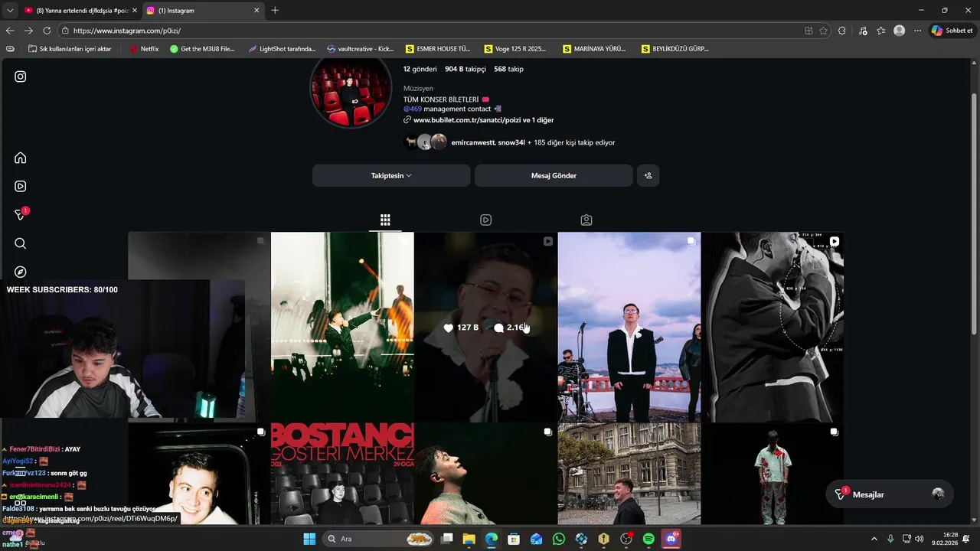Go to the Home feed in the sidebar
This screenshot has width=980, height=551.
21,158
